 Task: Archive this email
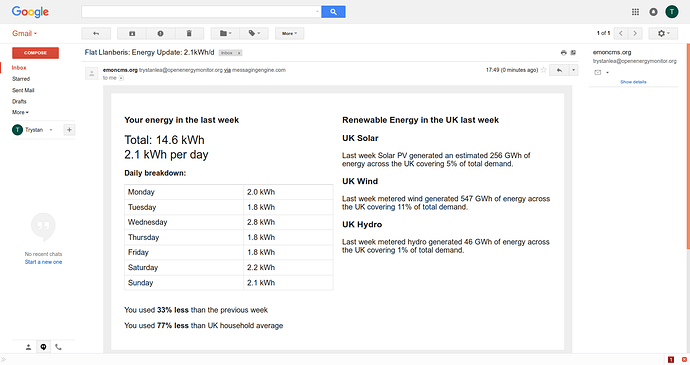point(132,33)
